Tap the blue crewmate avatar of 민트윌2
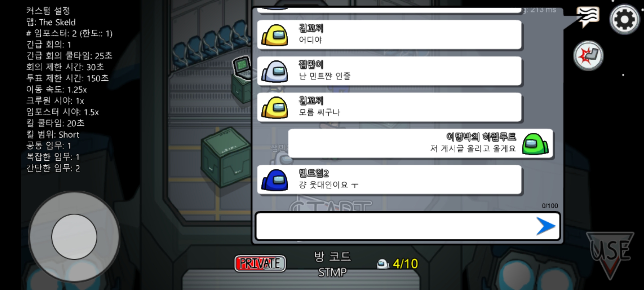 point(275,180)
